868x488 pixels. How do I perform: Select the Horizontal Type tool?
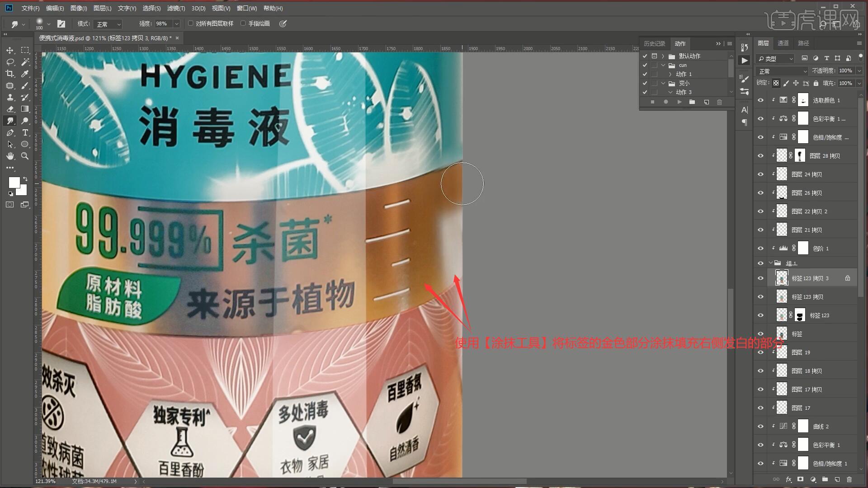pyautogui.click(x=25, y=132)
